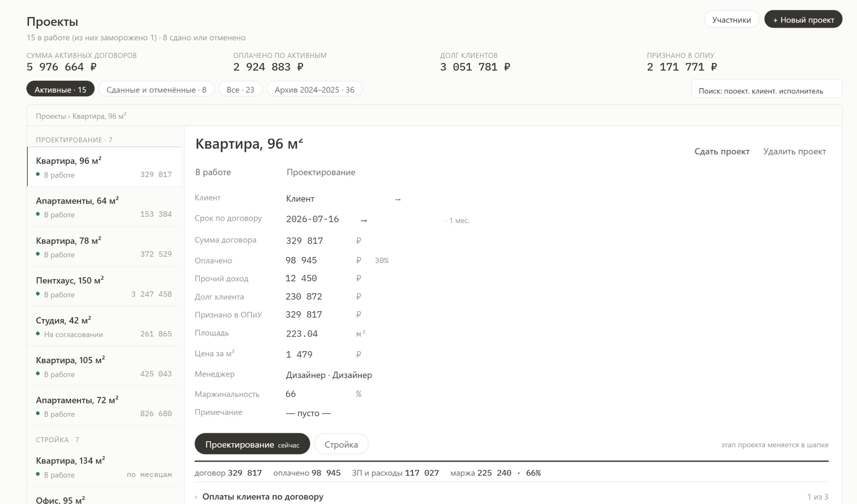Click Признано в ОПиУ value 329 817

point(304,314)
